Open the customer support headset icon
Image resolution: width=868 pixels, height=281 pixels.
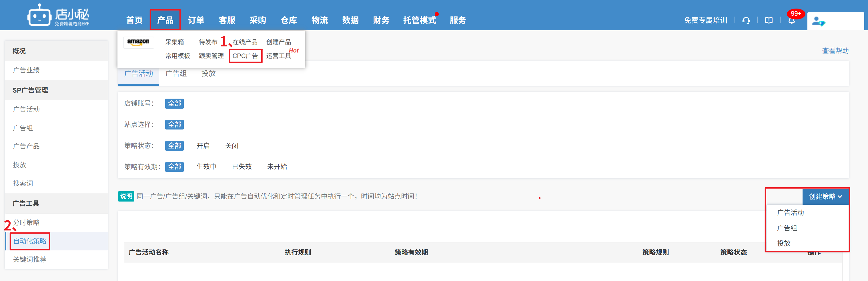coord(746,21)
